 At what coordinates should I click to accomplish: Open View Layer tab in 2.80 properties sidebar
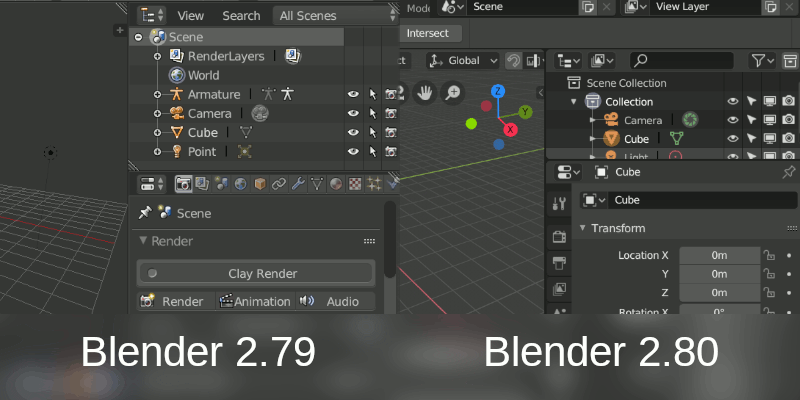[x=559, y=289]
